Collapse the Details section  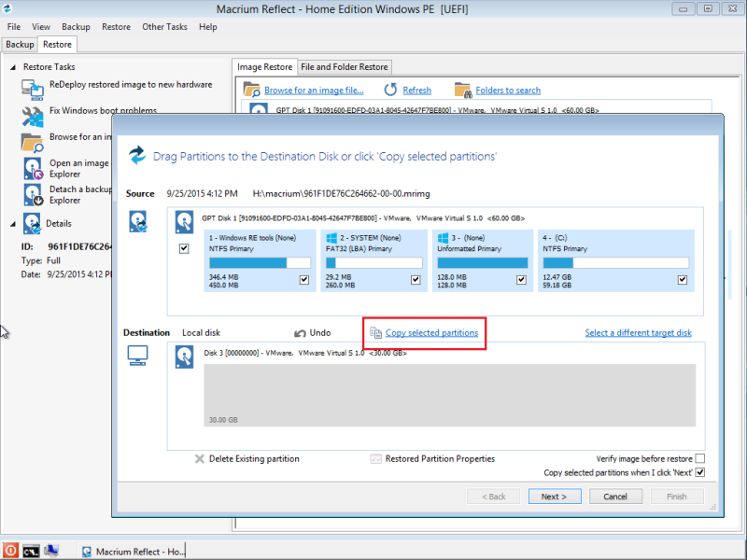pos(13,224)
